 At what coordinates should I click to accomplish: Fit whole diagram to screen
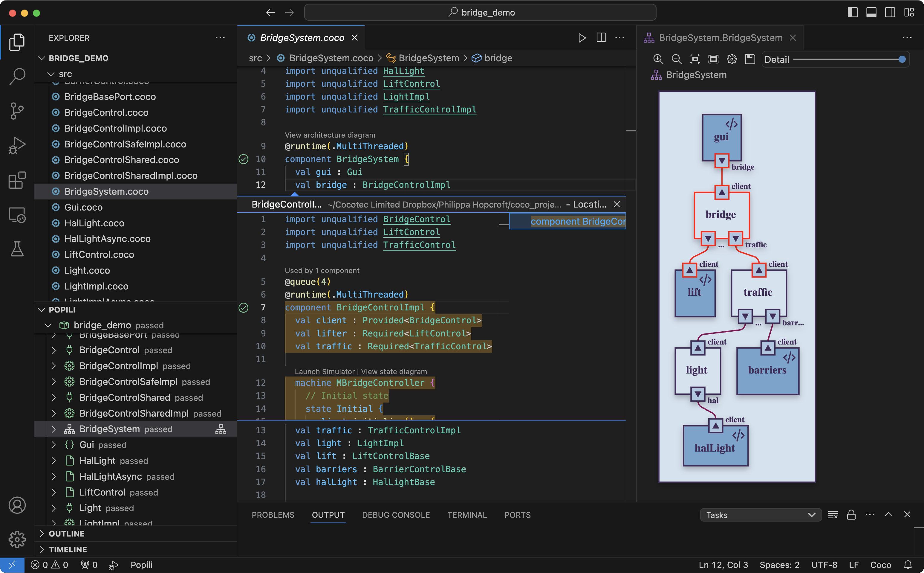(713, 59)
